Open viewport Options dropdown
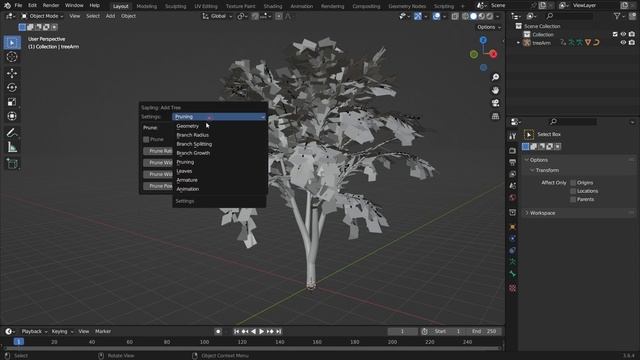640x360 pixels. (x=489, y=27)
